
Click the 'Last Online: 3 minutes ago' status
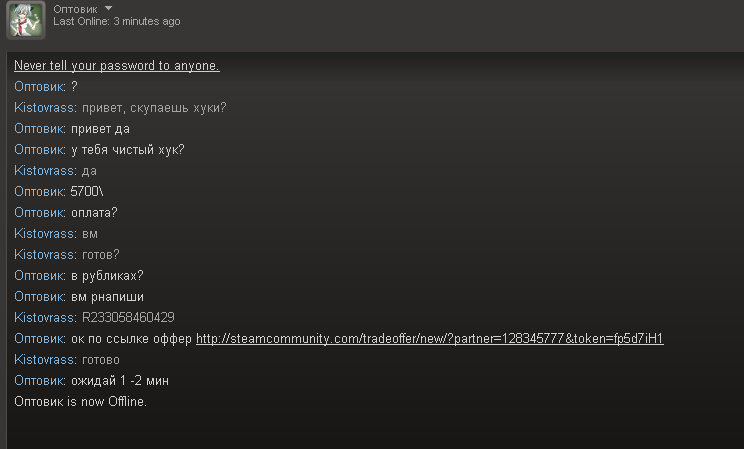point(116,22)
